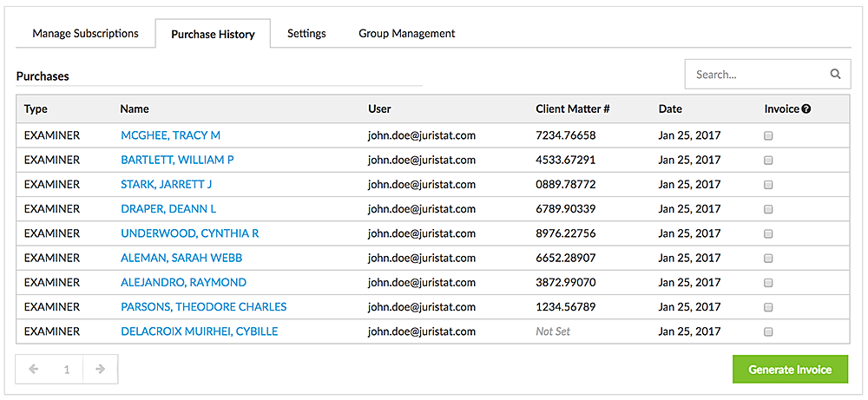Tick invoice checkbox for DELACROIX MUIRHEI, CYBILLE
Viewport: 868px width, 400px height.
tap(768, 332)
